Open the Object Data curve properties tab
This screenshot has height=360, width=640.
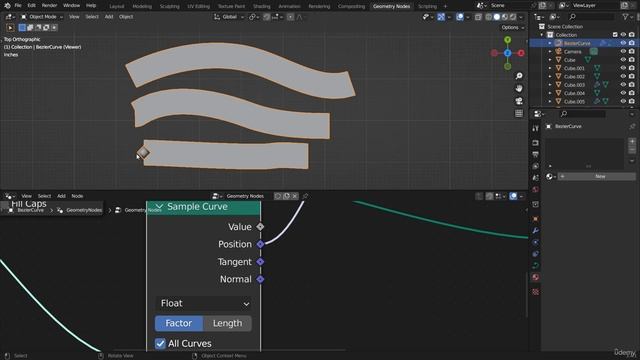pyautogui.click(x=535, y=266)
